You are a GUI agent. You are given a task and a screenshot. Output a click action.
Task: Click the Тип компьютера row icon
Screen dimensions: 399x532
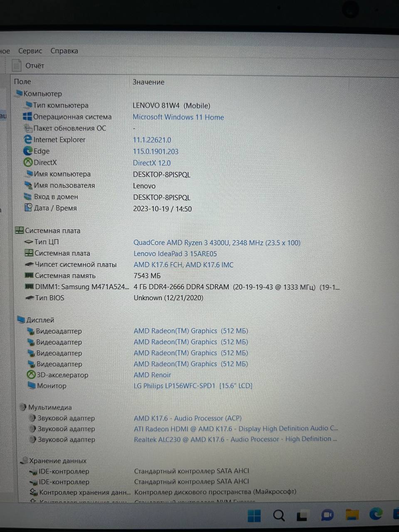[x=28, y=105]
